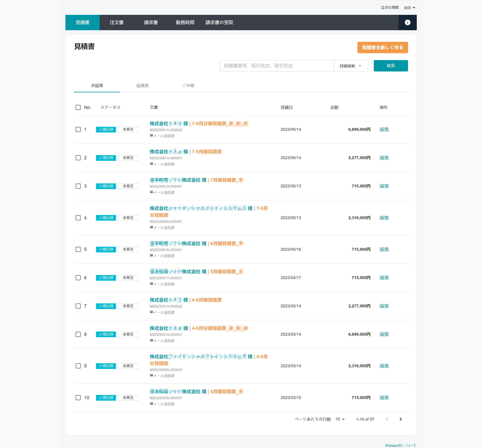
Task: Check the row 4 checkbox
Action: click(78, 218)
